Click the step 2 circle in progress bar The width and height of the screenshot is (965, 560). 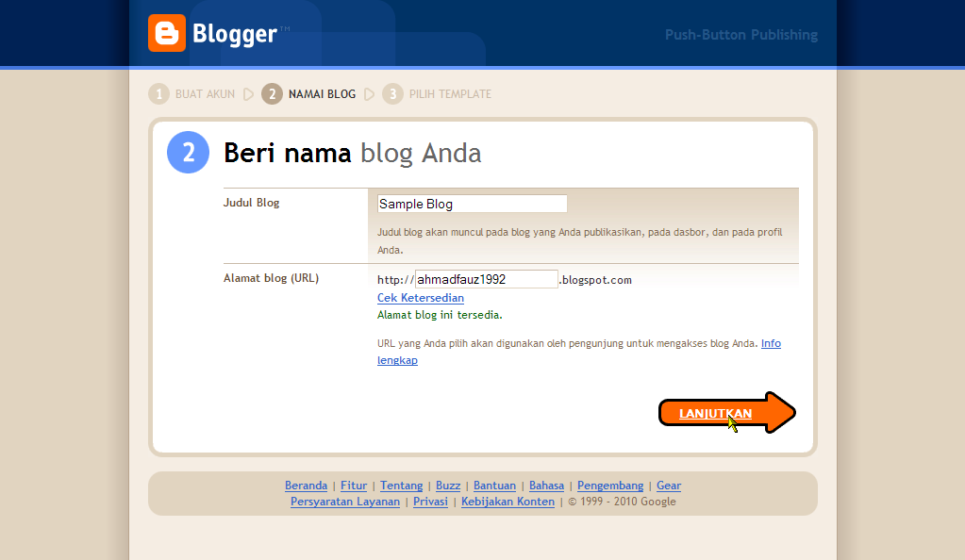click(x=272, y=94)
